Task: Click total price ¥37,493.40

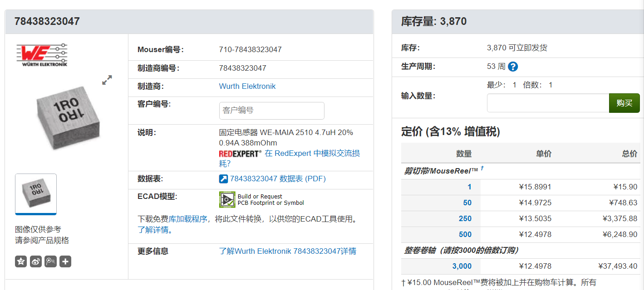Action: 618,266
